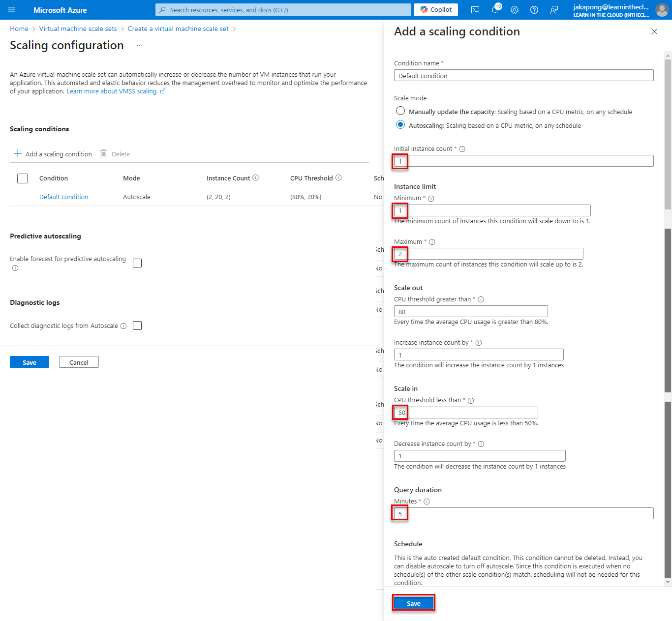Click the Condition name field
672x621 pixels.
pyautogui.click(x=524, y=76)
